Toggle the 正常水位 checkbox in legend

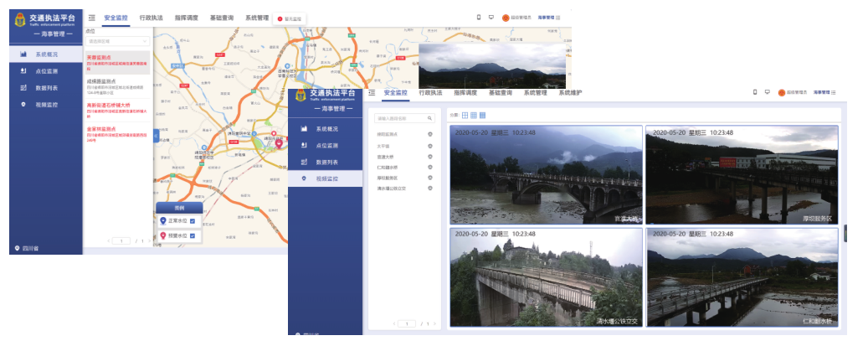click(193, 220)
